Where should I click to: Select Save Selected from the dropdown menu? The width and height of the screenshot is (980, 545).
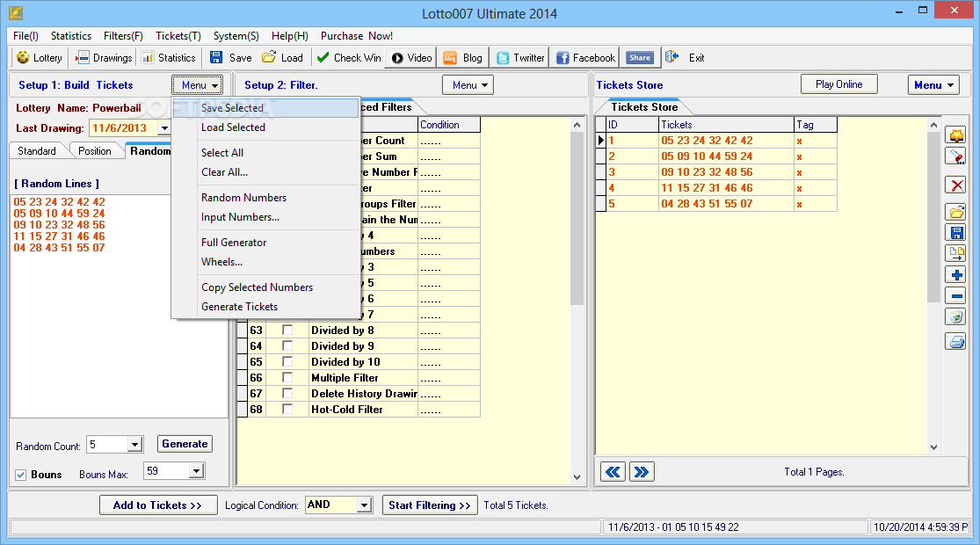pos(266,107)
